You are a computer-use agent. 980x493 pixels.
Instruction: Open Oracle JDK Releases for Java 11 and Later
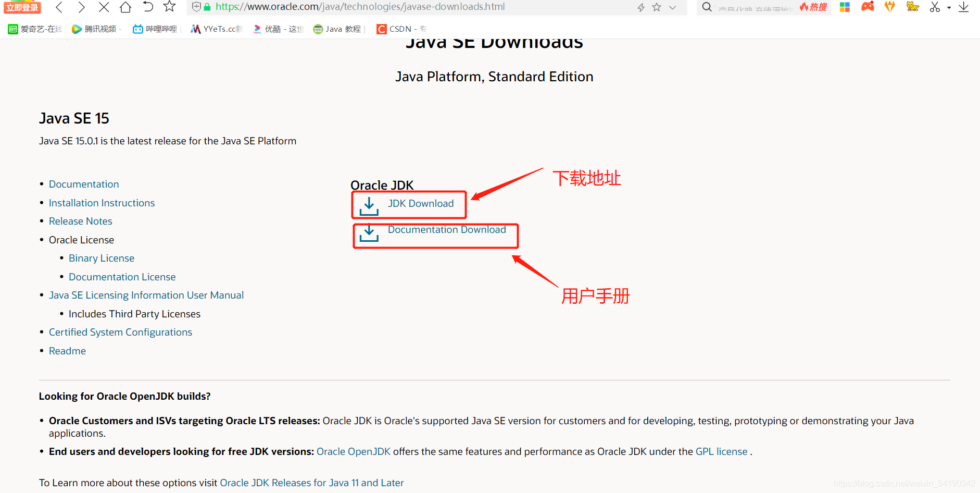point(312,483)
